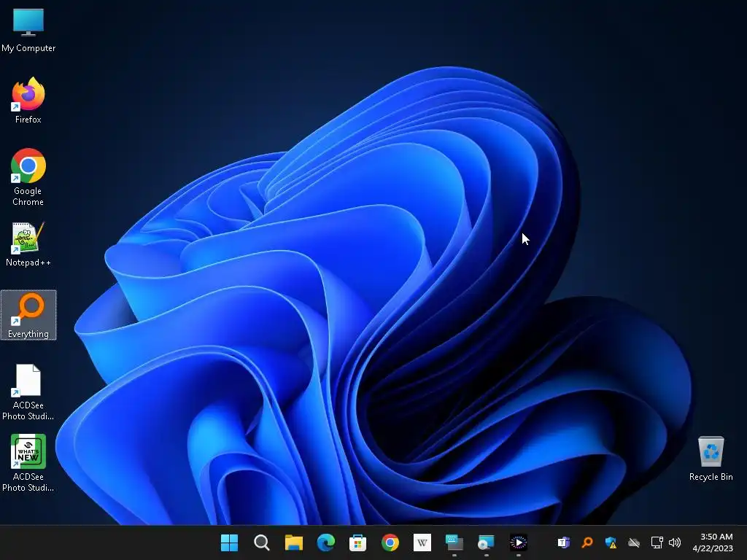The height and width of the screenshot is (560, 747).
Task: Open the clock showing 3:50 AM
Action: coord(716,537)
